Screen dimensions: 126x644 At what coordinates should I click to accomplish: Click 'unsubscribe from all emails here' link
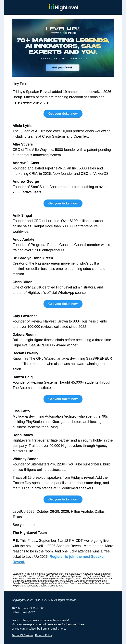[45, 629]
